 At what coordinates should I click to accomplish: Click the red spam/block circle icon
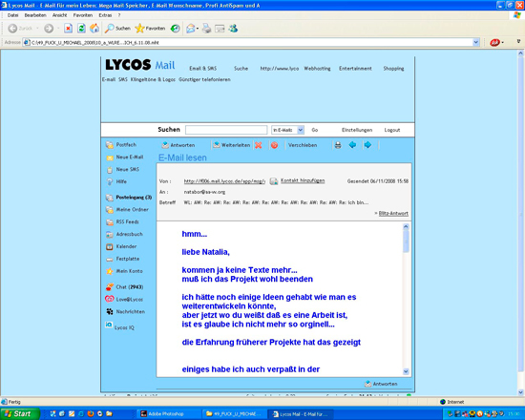point(274,145)
